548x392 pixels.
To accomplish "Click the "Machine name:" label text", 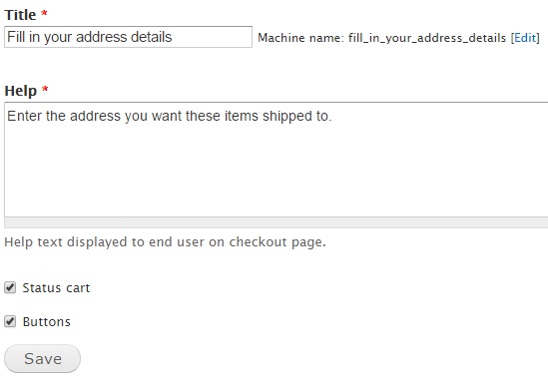I will click(x=300, y=38).
